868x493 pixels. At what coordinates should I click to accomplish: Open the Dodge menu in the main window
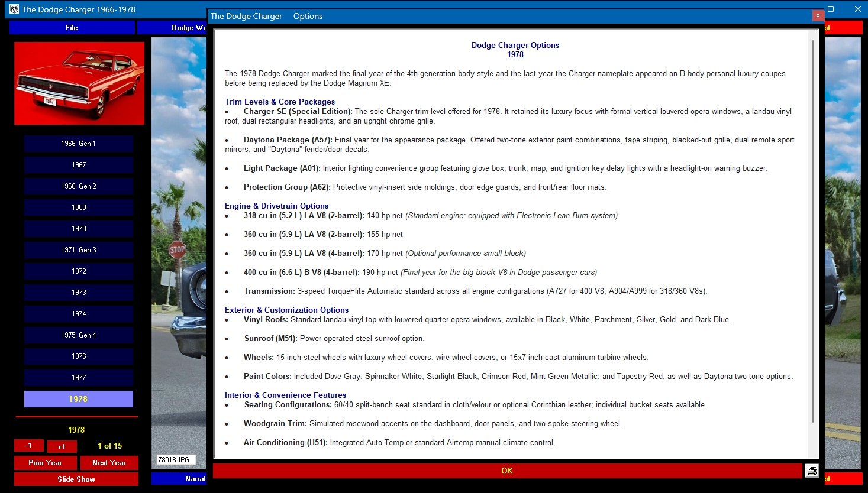coord(172,28)
